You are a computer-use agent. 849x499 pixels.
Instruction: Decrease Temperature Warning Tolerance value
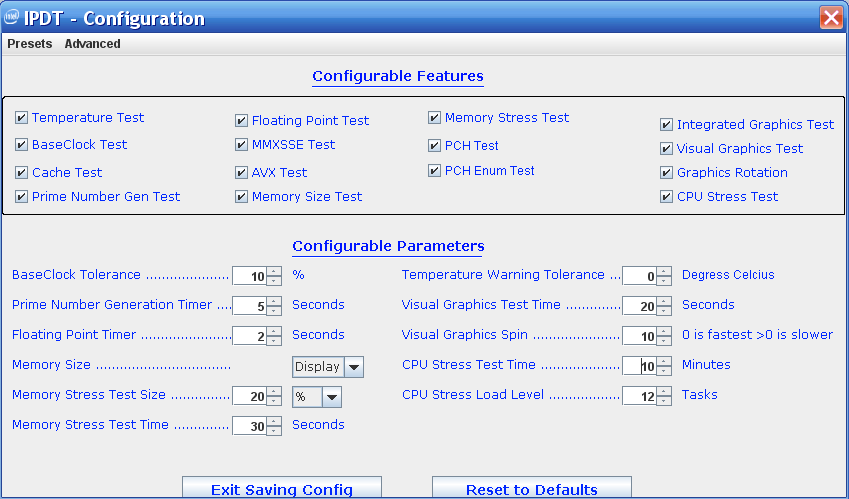pyautogui.click(x=664, y=280)
